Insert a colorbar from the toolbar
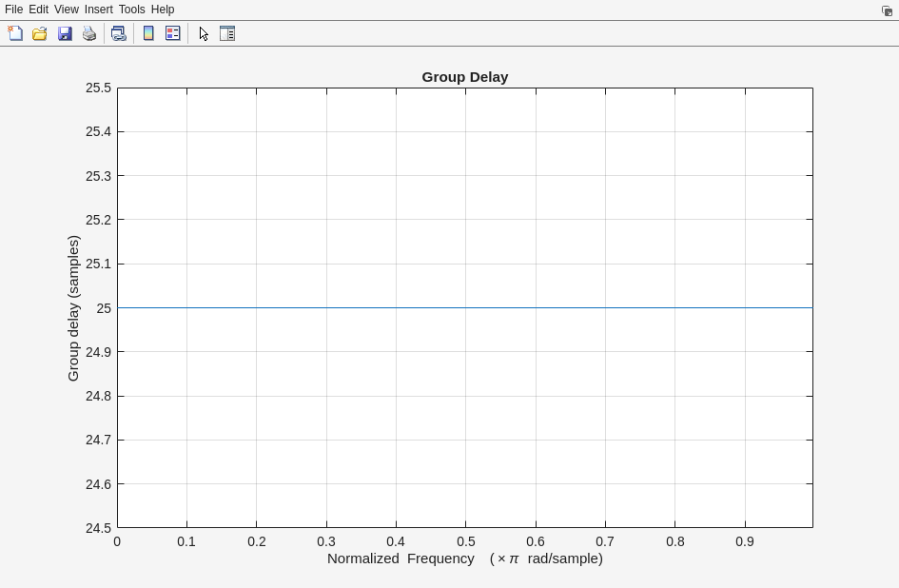This screenshot has width=899, height=588. pos(148,33)
